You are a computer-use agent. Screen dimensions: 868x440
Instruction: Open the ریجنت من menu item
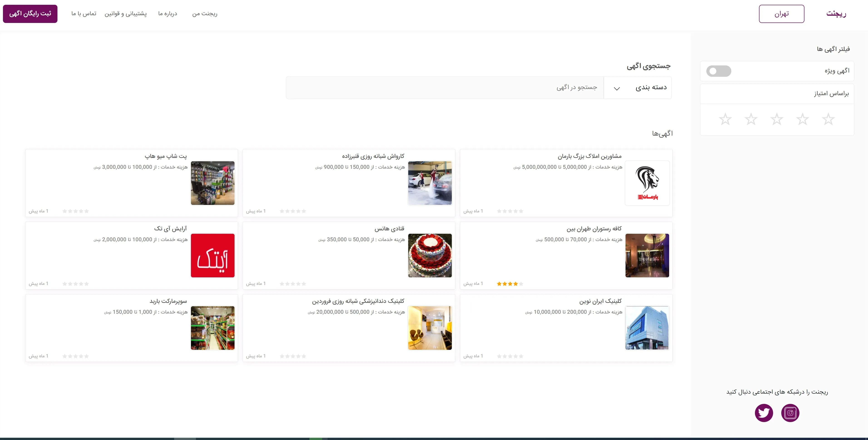(205, 13)
